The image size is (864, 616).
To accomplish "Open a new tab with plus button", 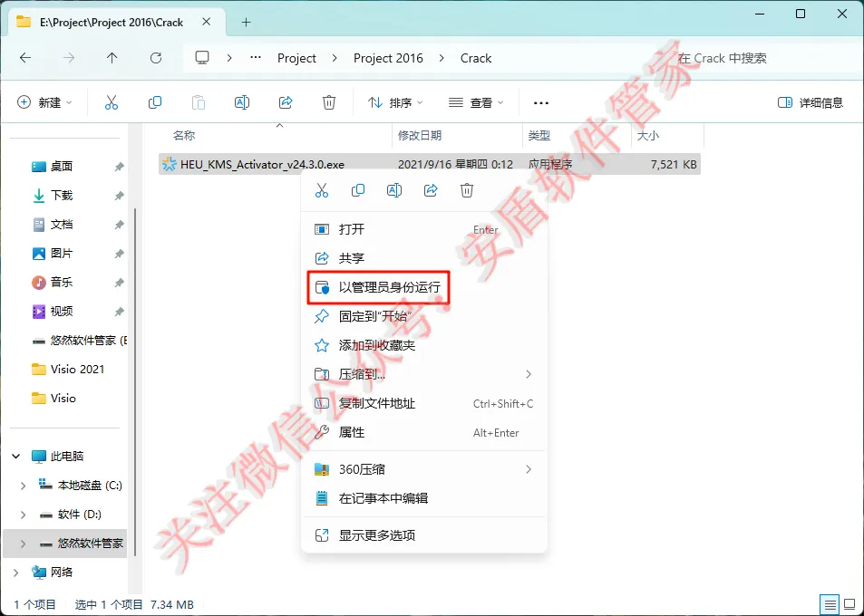I will tap(247, 22).
